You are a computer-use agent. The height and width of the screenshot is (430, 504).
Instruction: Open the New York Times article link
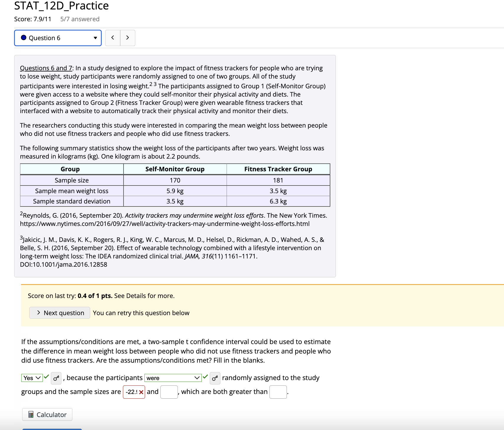[165, 224]
